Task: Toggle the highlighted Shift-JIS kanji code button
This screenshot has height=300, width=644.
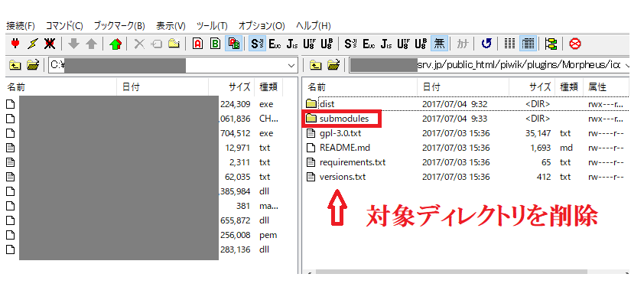Action: coord(258,44)
